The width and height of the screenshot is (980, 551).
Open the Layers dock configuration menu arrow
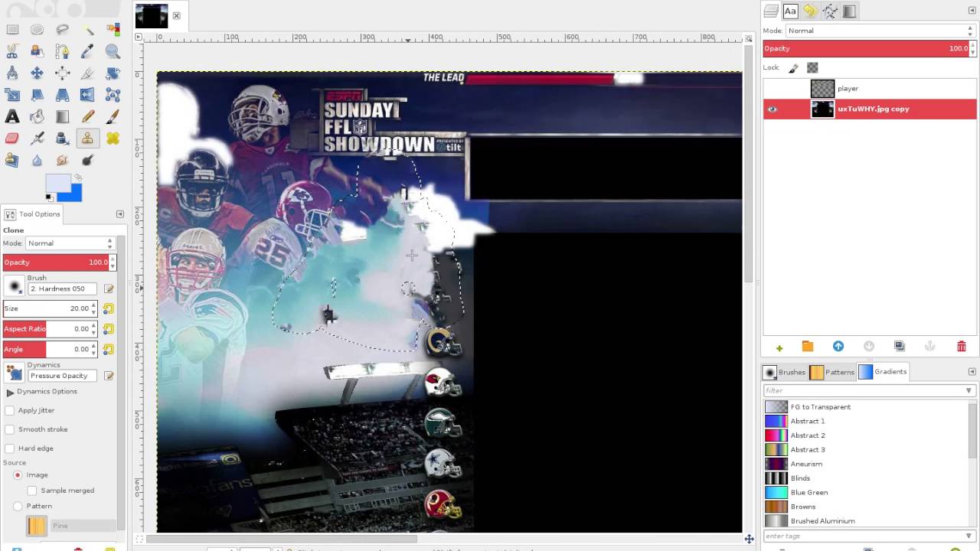pos(972,10)
